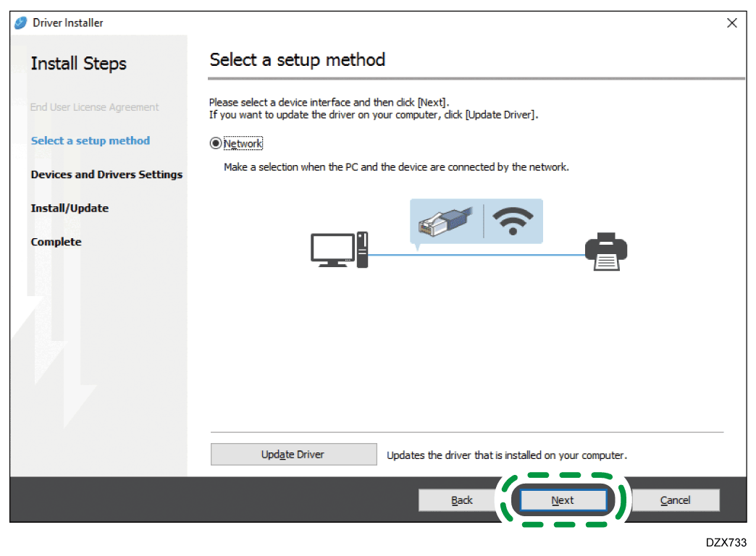Select the Network radio button
756x556 pixels.
(x=215, y=143)
